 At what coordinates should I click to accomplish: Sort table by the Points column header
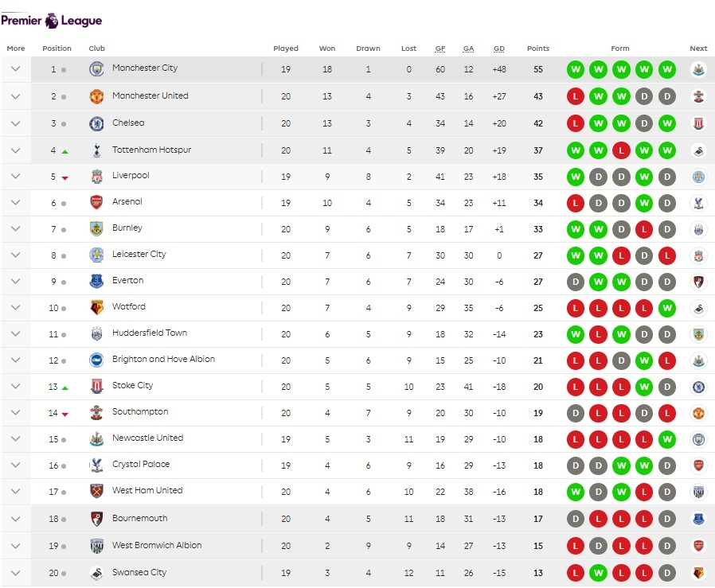(538, 49)
